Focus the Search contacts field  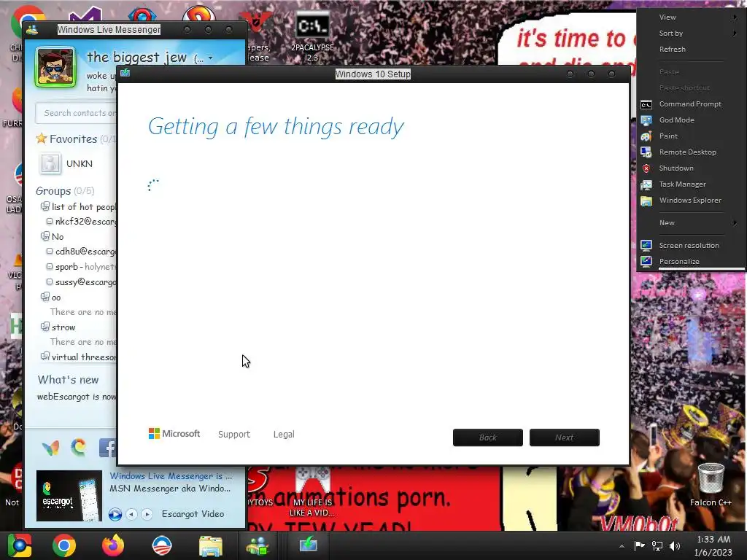(x=76, y=113)
